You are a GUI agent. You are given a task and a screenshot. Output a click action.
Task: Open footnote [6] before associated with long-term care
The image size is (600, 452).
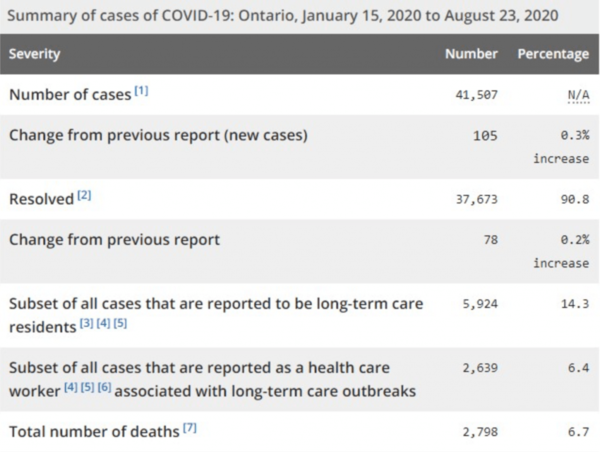pos(102,388)
